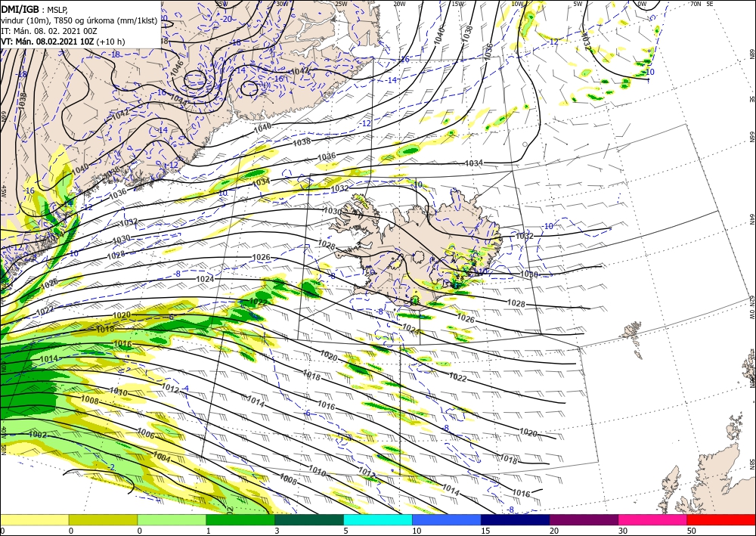Click the 20W longitude label
Viewport: 756px width, 536px height.
(x=400, y=4)
